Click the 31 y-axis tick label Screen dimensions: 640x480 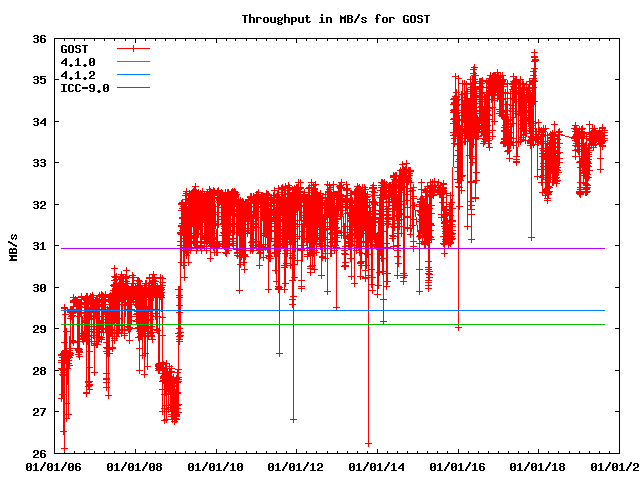pyautogui.click(x=38, y=246)
